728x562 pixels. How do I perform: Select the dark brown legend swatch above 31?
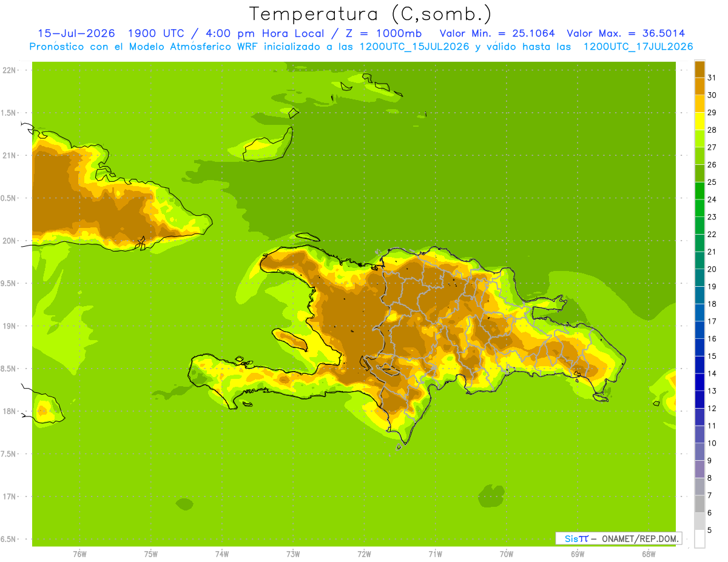coord(699,69)
